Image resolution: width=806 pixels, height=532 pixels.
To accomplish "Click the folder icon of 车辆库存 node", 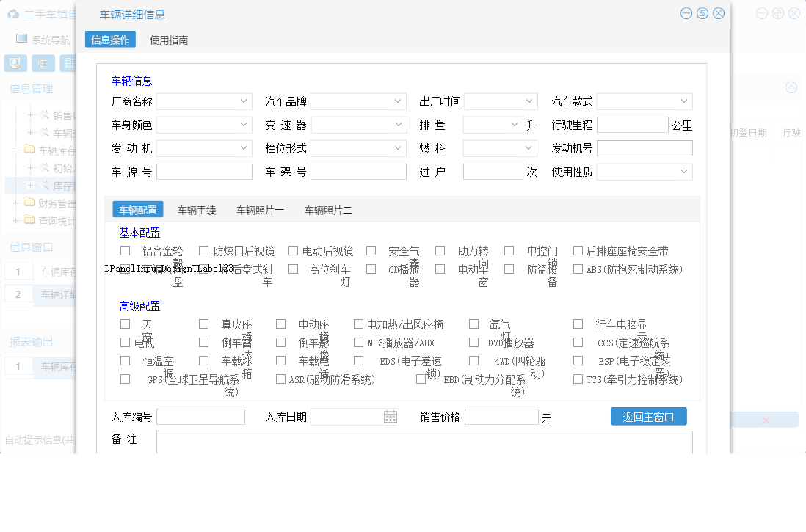I will click(29, 148).
